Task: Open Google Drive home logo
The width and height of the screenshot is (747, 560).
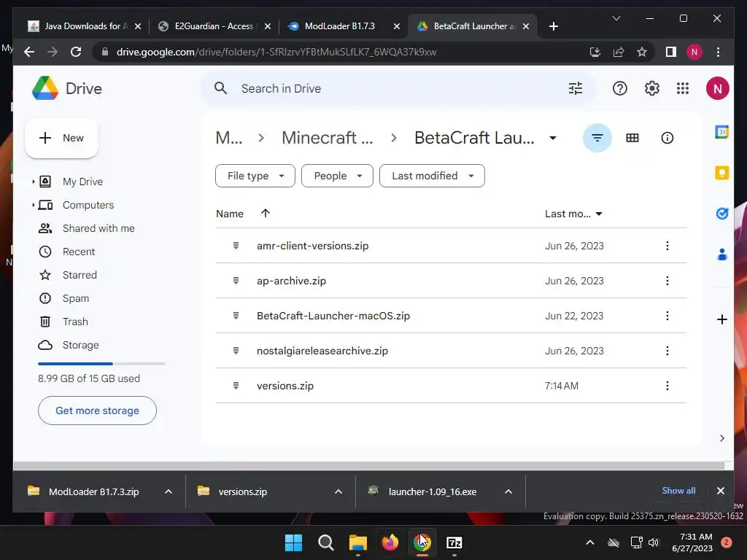Action: coord(67,88)
